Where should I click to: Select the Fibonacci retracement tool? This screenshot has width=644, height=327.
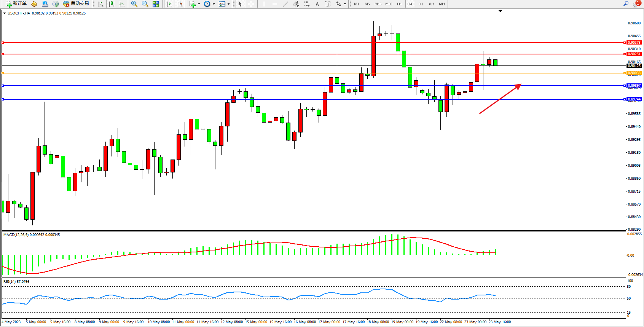click(306, 4)
